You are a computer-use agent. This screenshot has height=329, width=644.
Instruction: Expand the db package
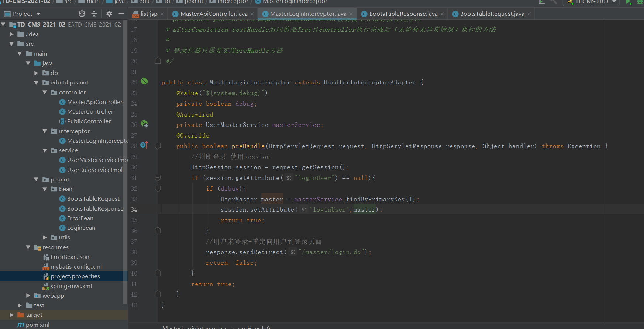pyautogui.click(x=36, y=73)
